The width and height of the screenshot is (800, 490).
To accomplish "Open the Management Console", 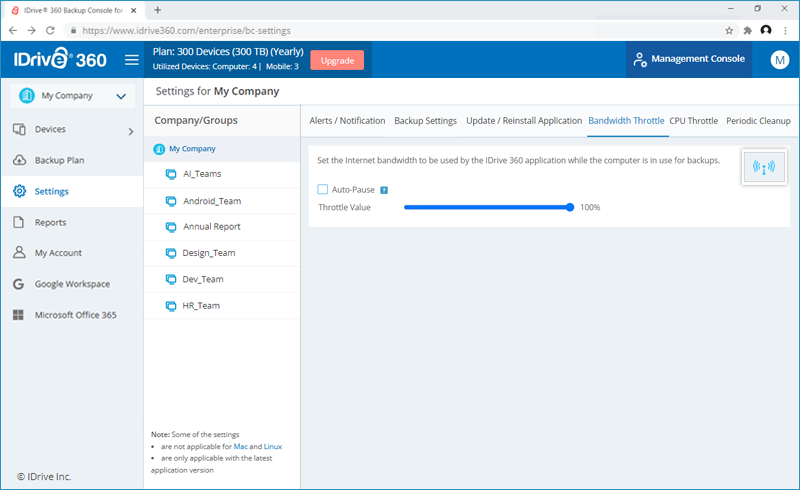I will click(689, 59).
